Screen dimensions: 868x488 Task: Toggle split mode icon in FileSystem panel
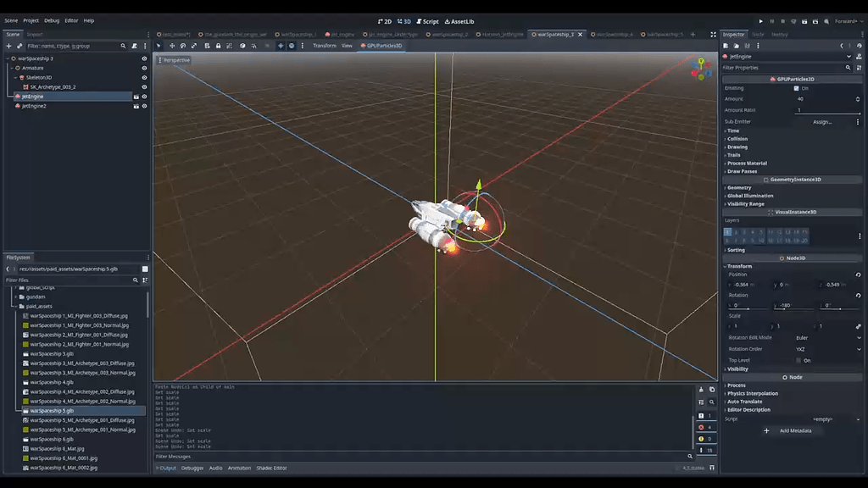tap(145, 269)
